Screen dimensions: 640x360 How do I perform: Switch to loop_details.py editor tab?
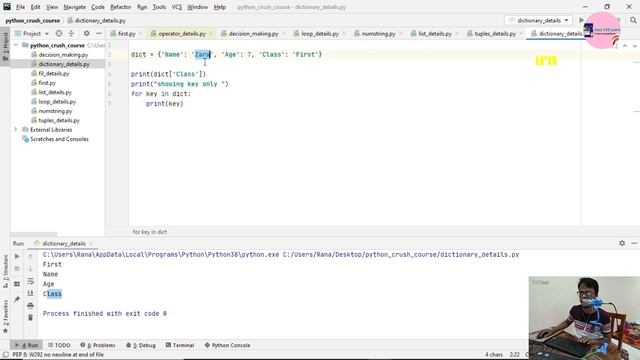click(x=320, y=33)
